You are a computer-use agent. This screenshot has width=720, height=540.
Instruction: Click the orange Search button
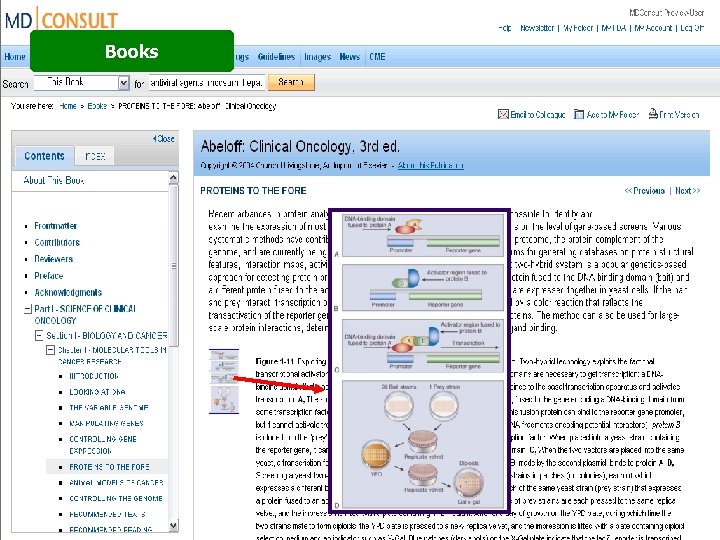coord(291,82)
